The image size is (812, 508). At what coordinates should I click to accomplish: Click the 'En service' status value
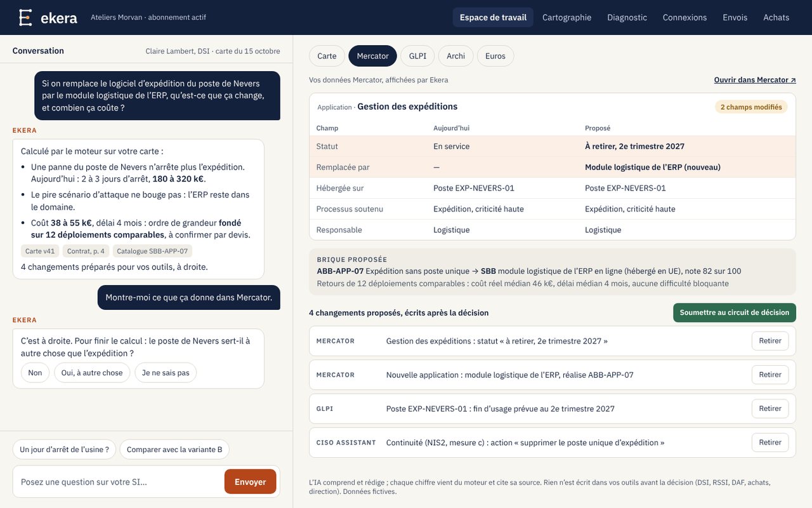[x=452, y=146]
